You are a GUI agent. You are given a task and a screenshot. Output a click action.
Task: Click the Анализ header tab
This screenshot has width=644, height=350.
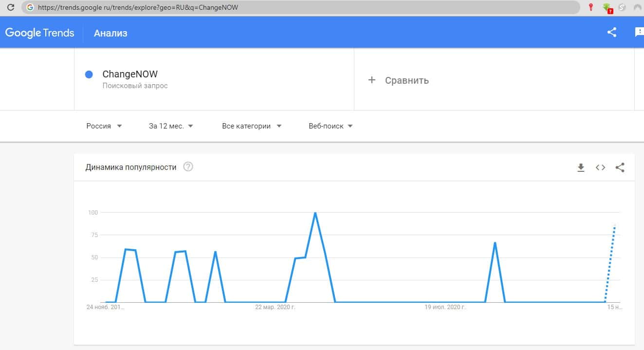pyautogui.click(x=110, y=33)
